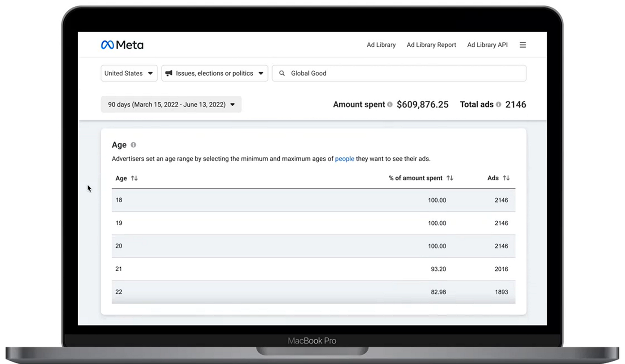Sort by the Age column arrows
Image resolution: width=625 pixels, height=364 pixels.
pos(134,178)
